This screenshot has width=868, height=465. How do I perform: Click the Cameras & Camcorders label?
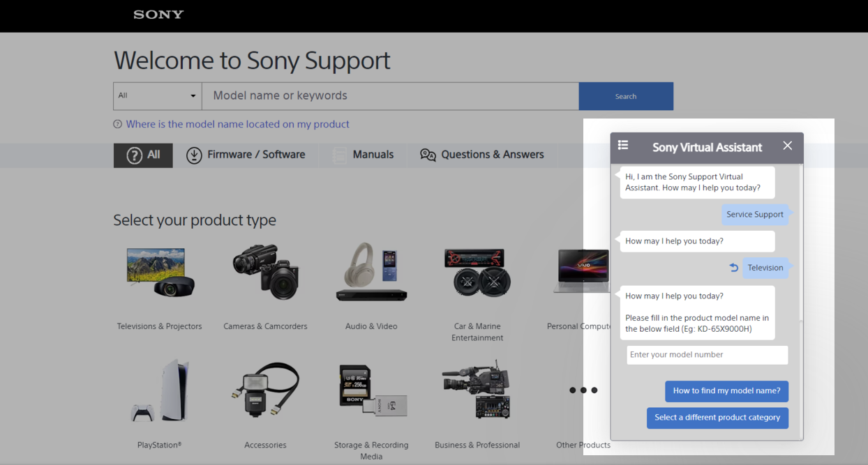coord(265,326)
